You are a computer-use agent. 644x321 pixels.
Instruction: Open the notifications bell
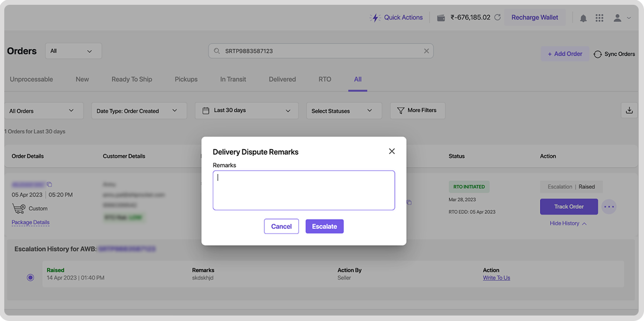click(583, 18)
